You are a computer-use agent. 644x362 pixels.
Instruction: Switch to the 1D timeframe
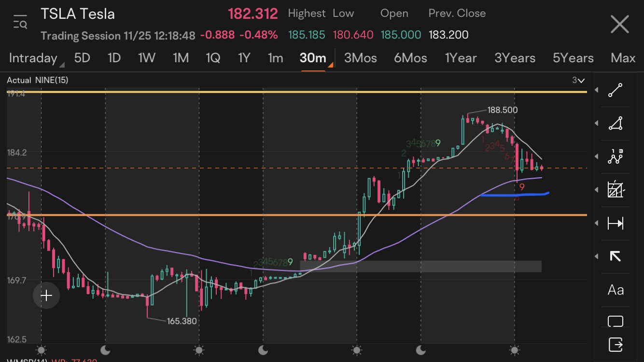pos(114,58)
